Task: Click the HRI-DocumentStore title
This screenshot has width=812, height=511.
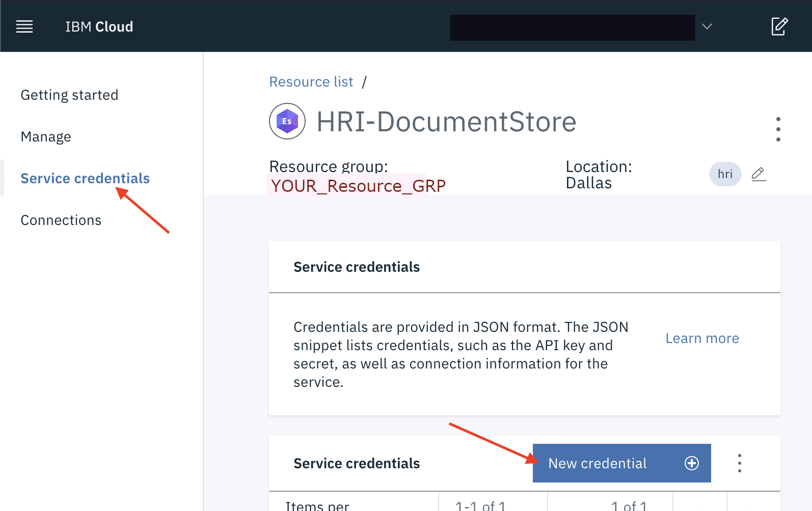Action: click(x=446, y=122)
